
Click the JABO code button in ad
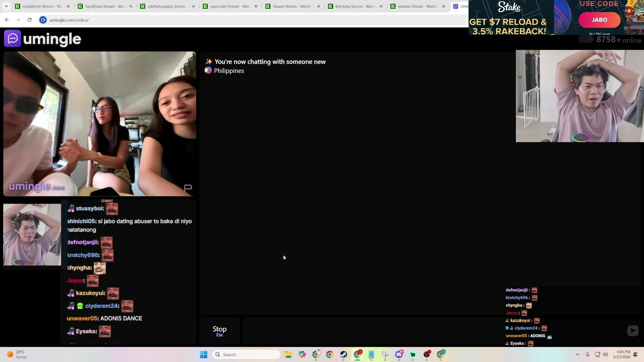coord(599,20)
